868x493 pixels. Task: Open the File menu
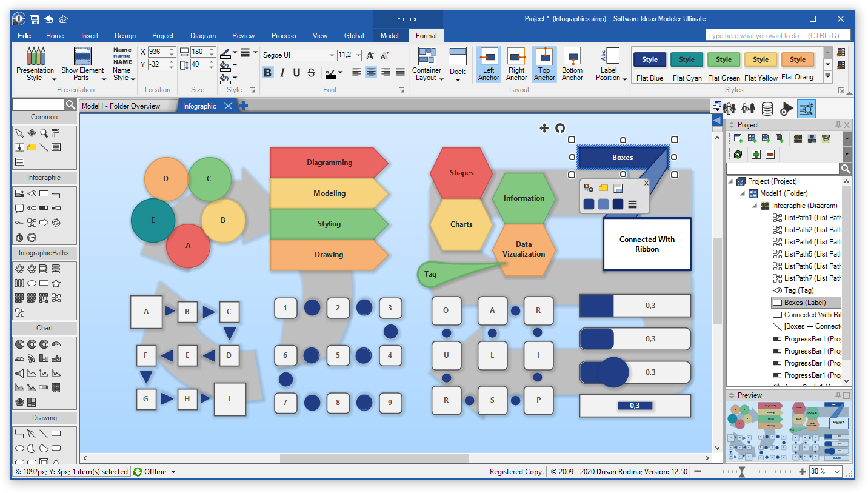[24, 36]
